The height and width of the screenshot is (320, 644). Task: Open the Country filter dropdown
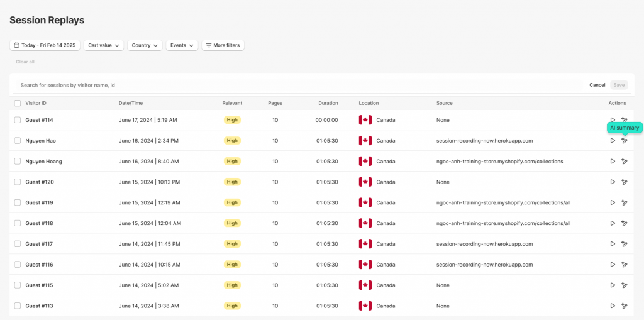(x=145, y=45)
